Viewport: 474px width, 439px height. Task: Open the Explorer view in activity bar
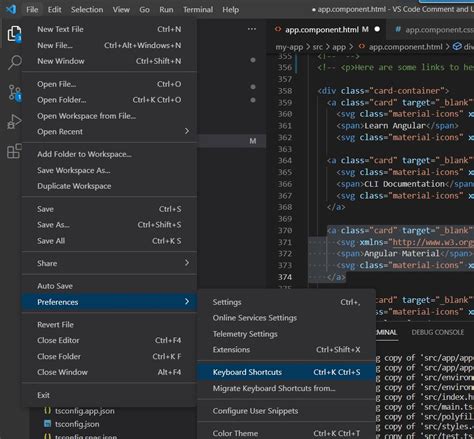pos(14,34)
